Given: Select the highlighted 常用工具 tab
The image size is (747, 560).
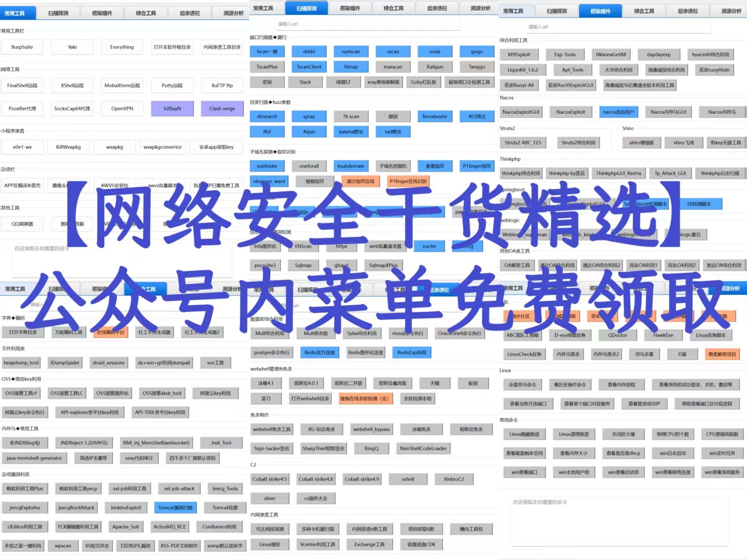Looking at the screenshot, I should click(x=15, y=13).
